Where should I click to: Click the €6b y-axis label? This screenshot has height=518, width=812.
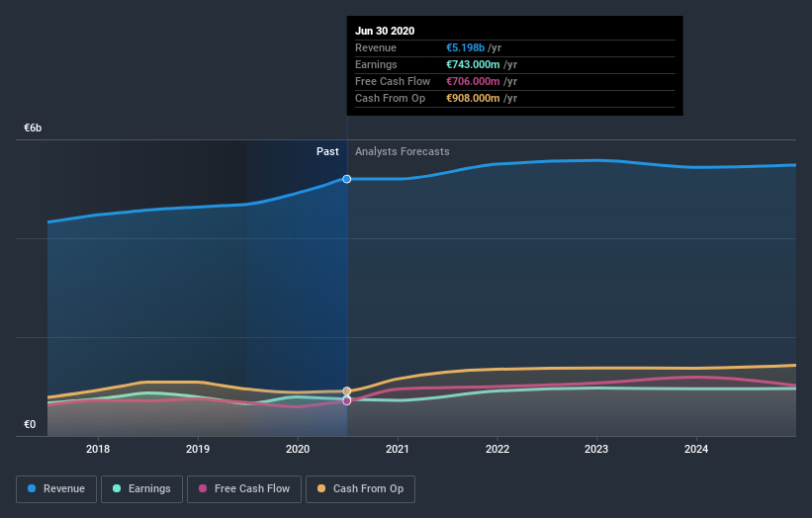coord(33,128)
